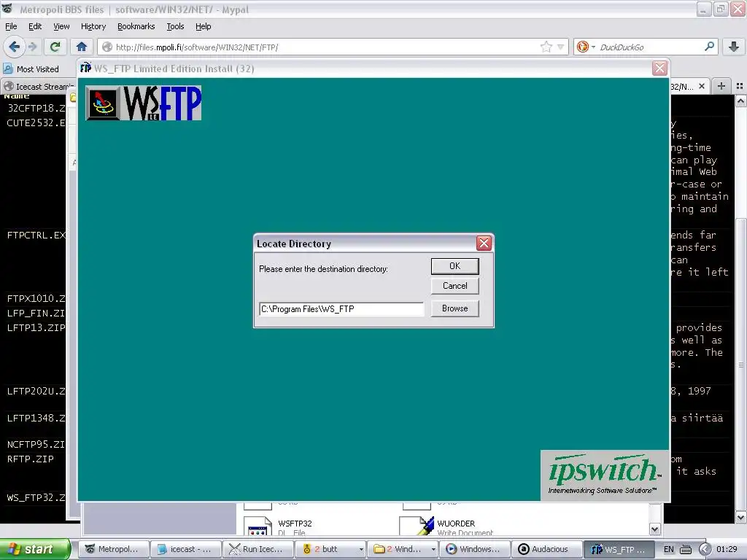Switch to Windows... media taskbar button

click(x=476, y=549)
